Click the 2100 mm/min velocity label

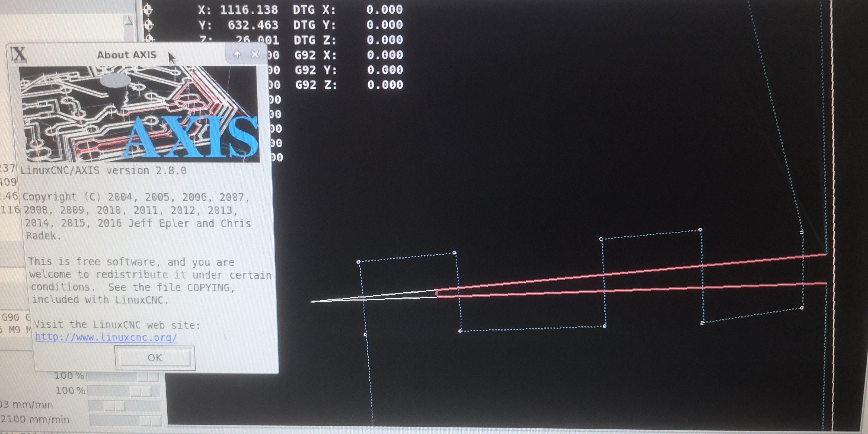[35, 420]
